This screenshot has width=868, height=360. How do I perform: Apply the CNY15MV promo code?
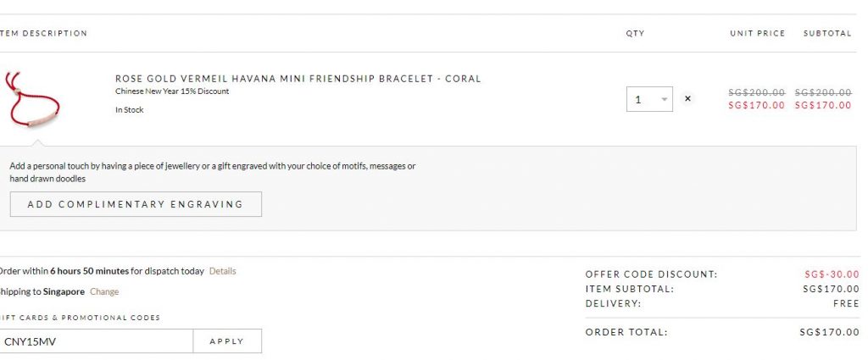tap(226, 341)
